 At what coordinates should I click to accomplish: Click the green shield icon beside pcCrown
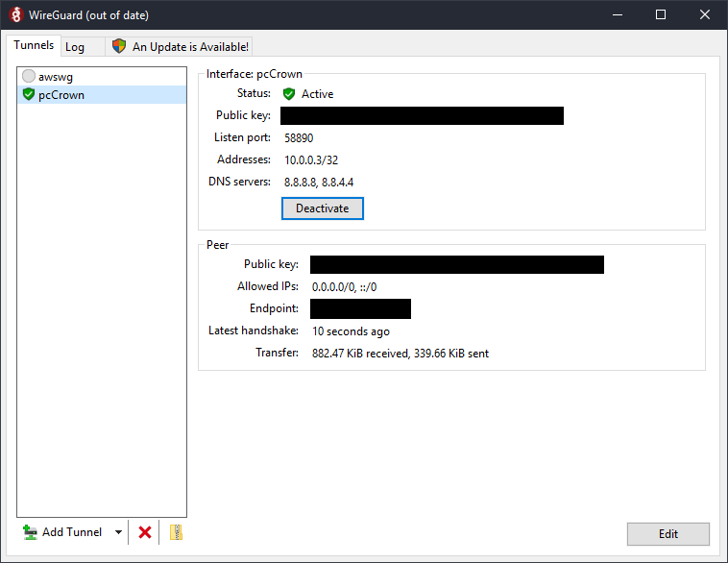[x=29, y=94]
